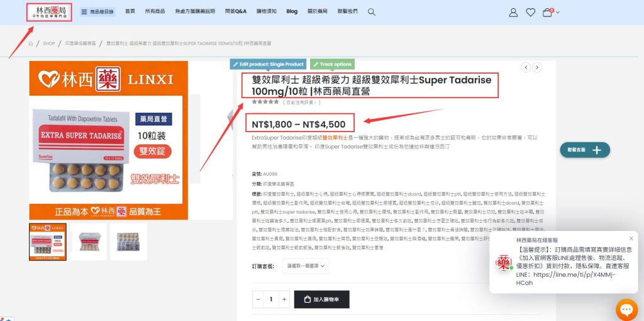
Task: Open 問答Q&A menu item
Action: (x=236, y=11)
